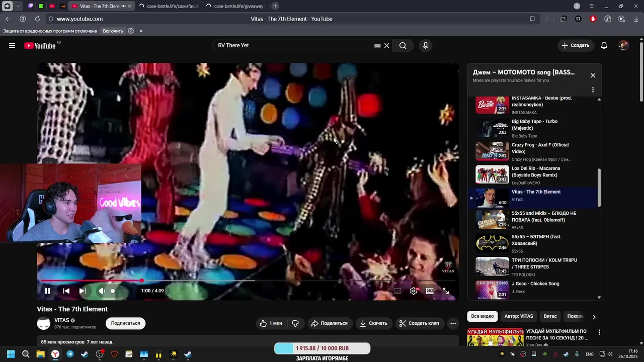Open the Windows Start menu
Viewport: 644px width, 362px height.
tap(11, 354)
